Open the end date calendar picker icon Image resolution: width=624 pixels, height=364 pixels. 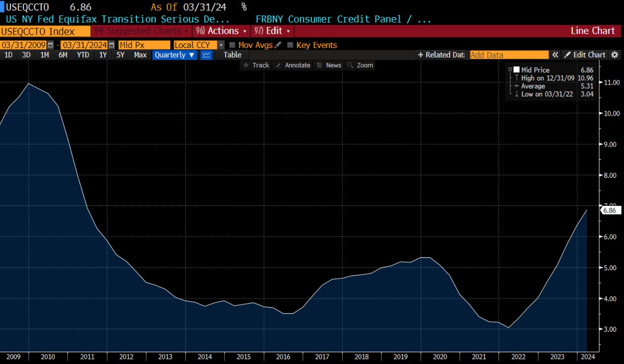[112, 45]
